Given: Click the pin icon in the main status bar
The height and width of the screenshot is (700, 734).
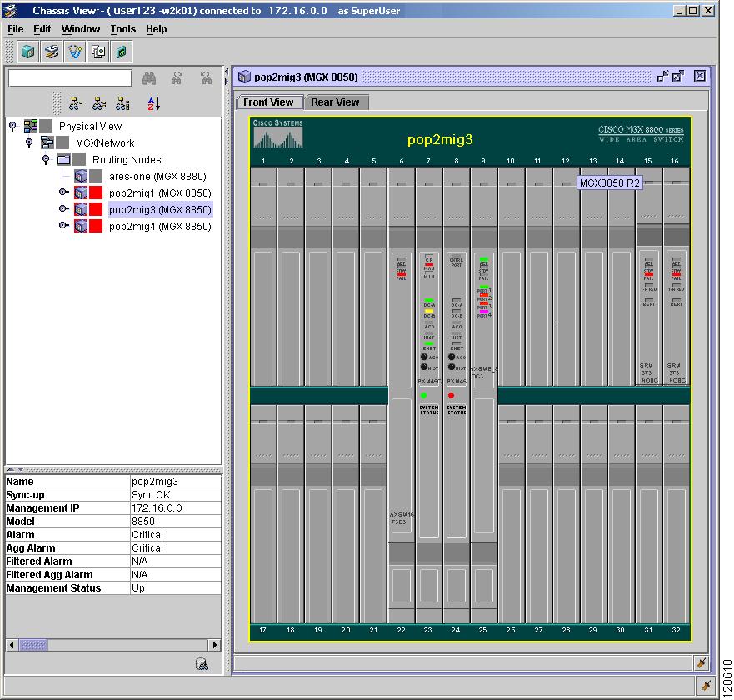Looking at the screenshot, I should coord(706,687).
